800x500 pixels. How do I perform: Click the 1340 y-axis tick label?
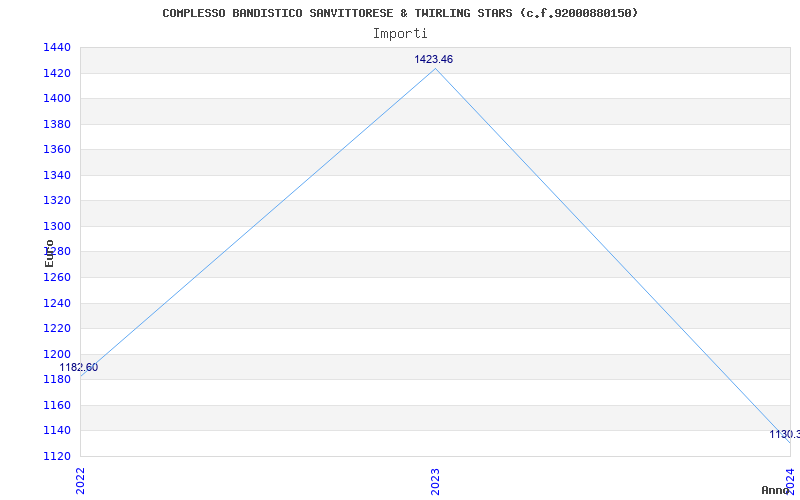click(x=57, y=175)
